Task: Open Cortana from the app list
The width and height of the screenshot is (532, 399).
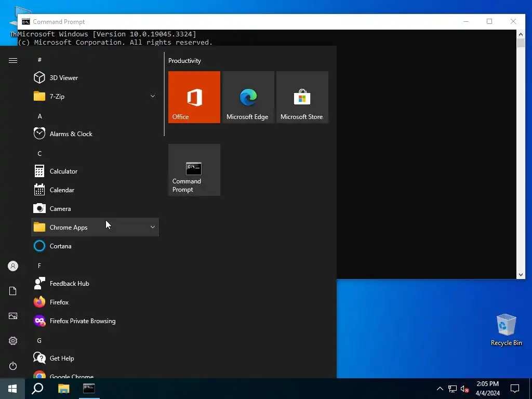Action: [95, 246]
